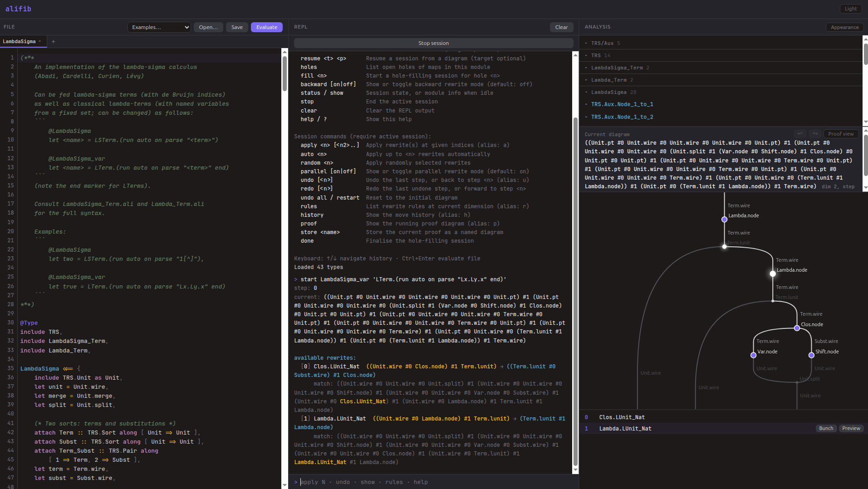868x489 pixels.
Task: Click the Current diagram expression text
Action: click(718, 164)
